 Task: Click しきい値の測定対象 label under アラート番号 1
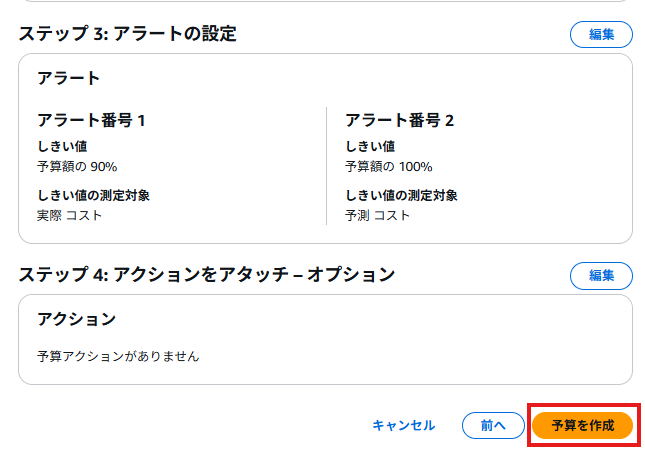click(93, 195)
